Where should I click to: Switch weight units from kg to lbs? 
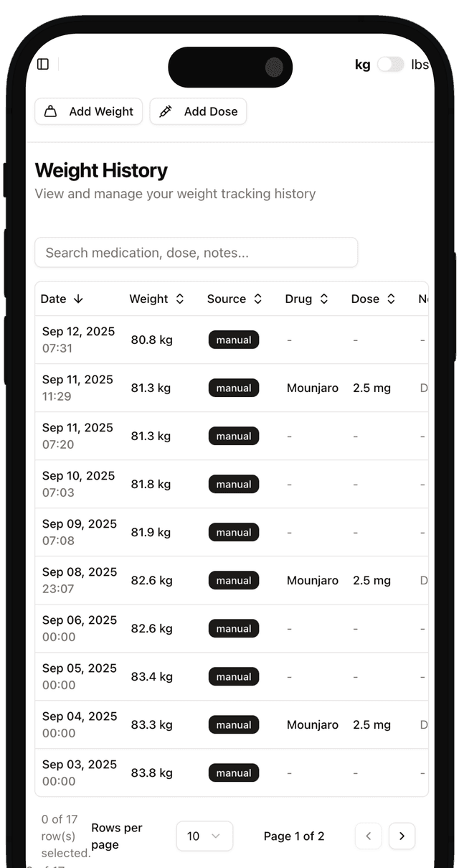point(391,65)
